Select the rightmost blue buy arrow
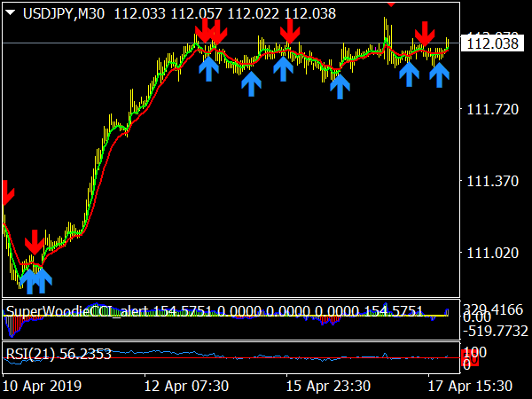 (440, 75)
